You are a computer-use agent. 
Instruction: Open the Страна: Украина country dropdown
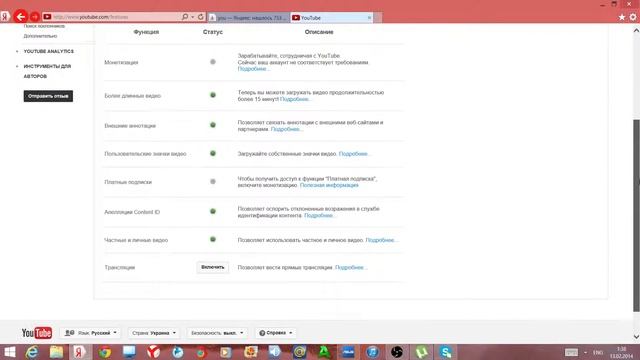point(154,333)
